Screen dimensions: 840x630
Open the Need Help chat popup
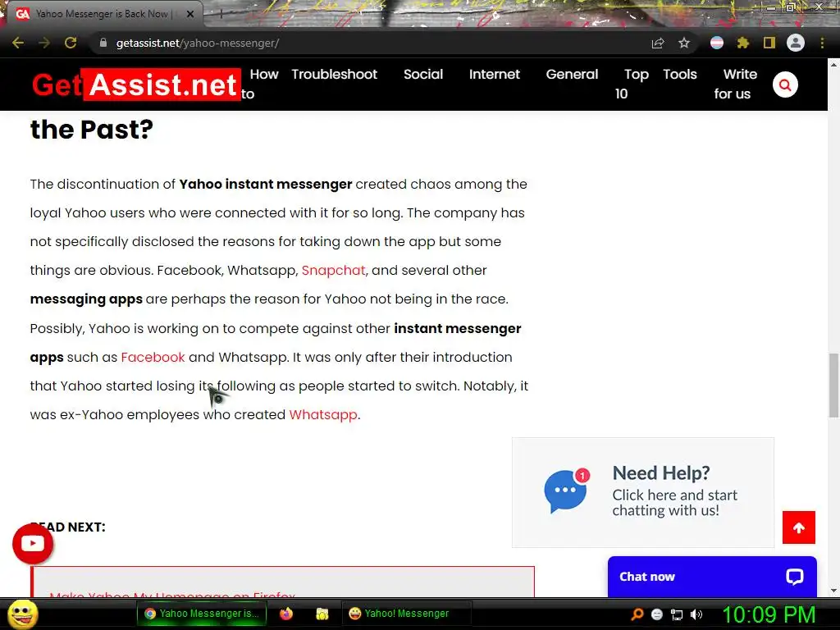(643, 492)
